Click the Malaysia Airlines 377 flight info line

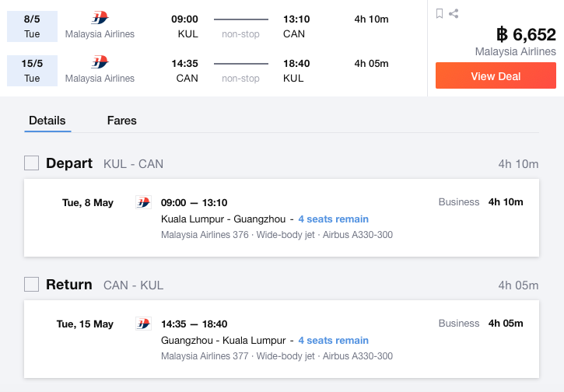click(x=277, y=356)
